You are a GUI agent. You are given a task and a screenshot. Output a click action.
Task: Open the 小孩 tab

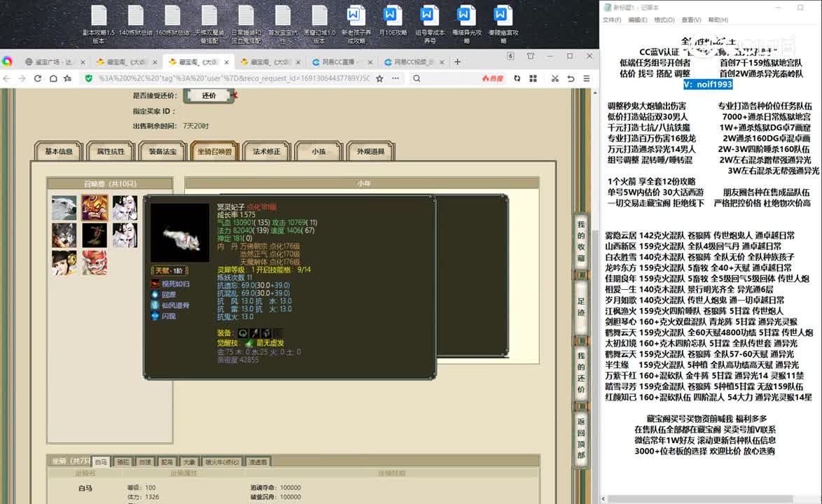[x=318, y=151]
